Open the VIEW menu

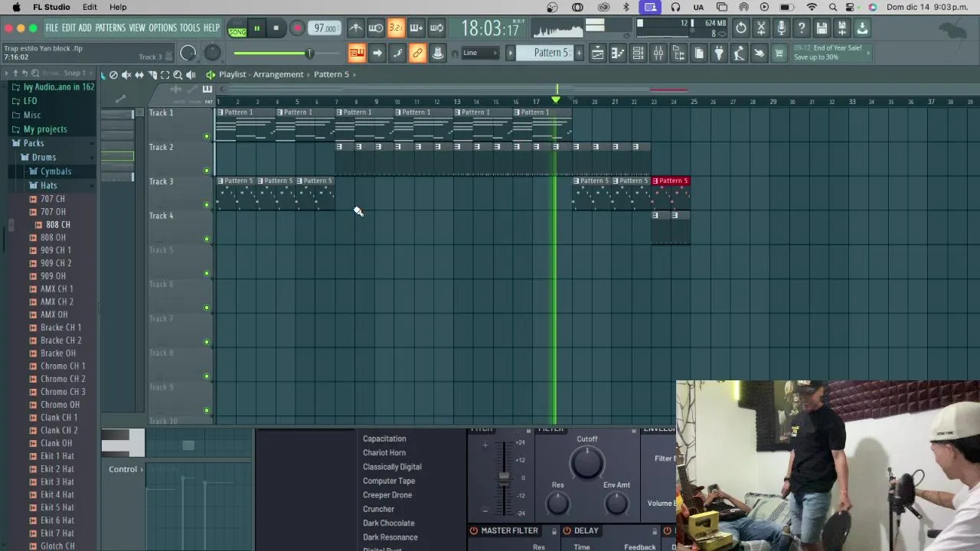tap(137, 28)
